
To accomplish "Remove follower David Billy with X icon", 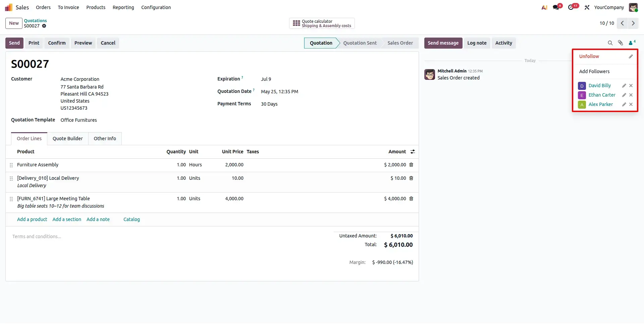I will click(x=631, y=86).
